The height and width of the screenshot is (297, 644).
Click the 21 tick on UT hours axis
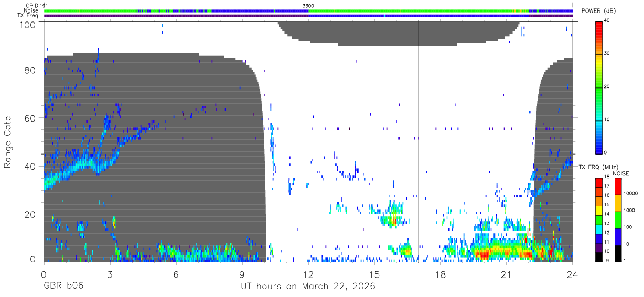pyautogui.click(x=507, y=273)
